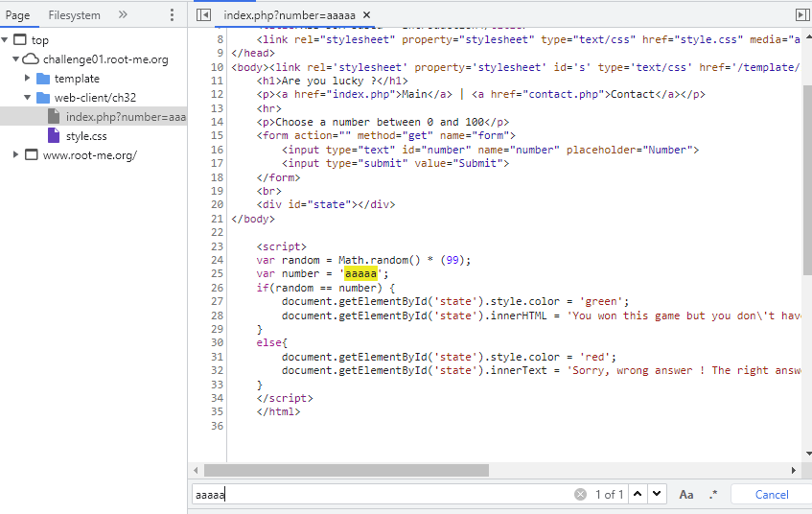
Task: Toggle regular expression search option
Action: pyautogui.click(x=713, y=494)
